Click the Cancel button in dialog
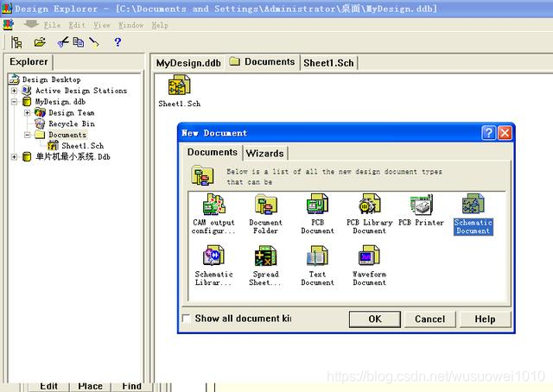Viewport: 553px width, 392px height. pyautogui.click(x=430, y=319)
